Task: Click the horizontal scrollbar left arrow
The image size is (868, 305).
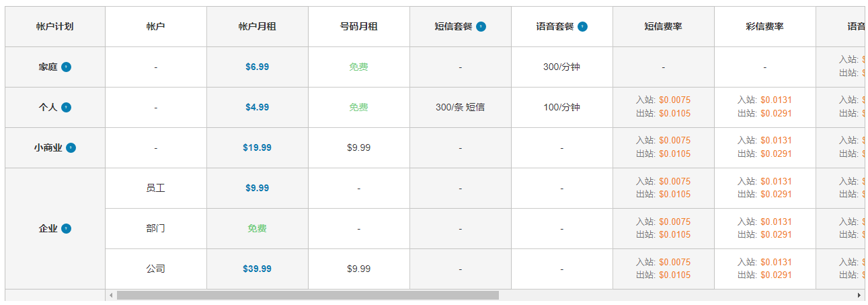Action: 111,296
